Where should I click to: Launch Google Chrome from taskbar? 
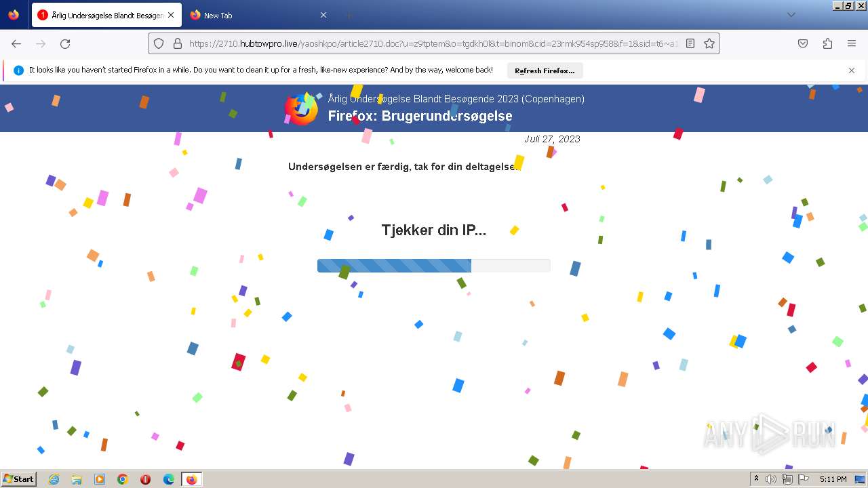[x=123, y=479]
